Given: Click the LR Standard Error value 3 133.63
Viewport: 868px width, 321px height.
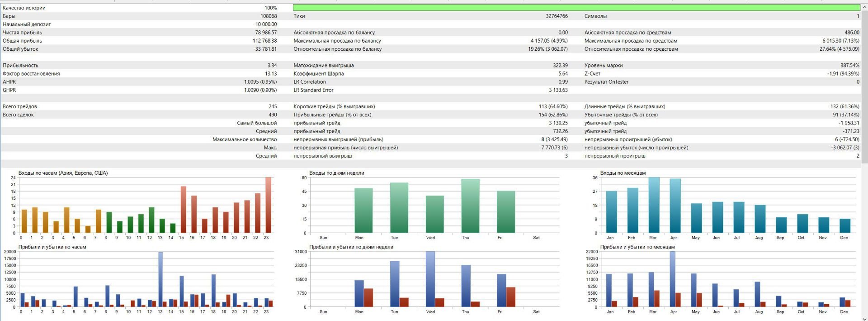Looking at the screenshot, I should (558, 90).
